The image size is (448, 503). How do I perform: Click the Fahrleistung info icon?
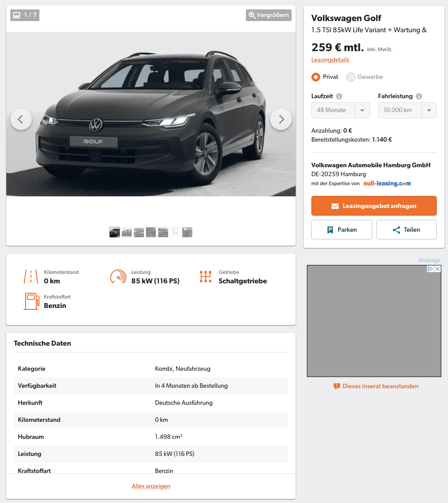(419, 96)
